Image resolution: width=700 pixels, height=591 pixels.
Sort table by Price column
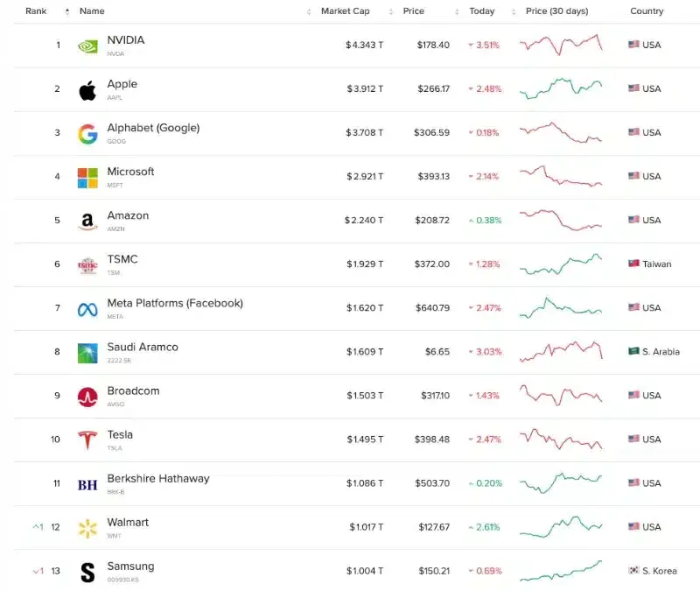(x=414, y=11)
